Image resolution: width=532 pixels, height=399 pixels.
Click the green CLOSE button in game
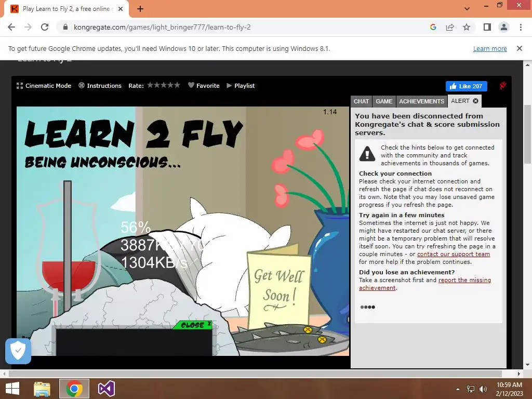tap(193, 325)
